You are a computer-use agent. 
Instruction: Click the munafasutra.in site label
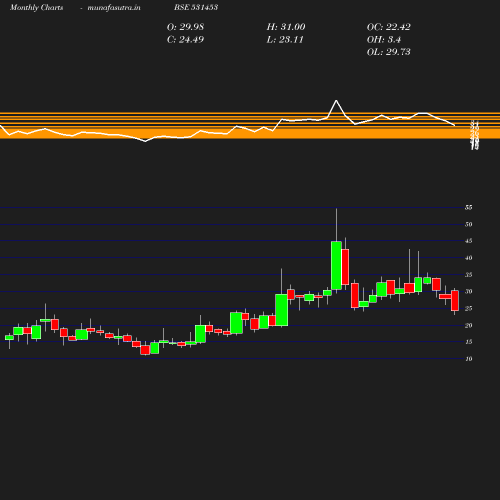coord(114,8)
